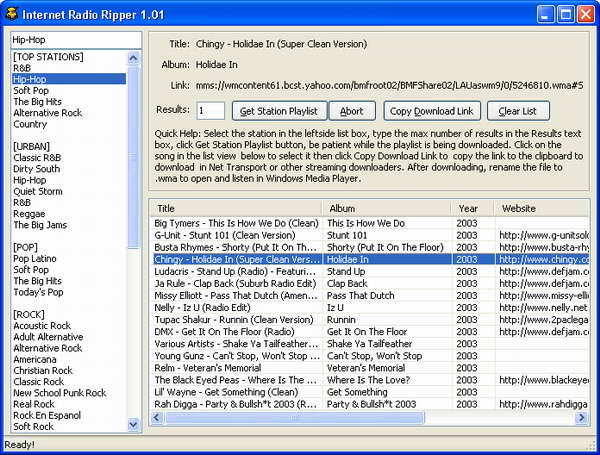Select The Big Jams station
The height and width of the screenshot is (455, 600).
click(x=40, y=225)
